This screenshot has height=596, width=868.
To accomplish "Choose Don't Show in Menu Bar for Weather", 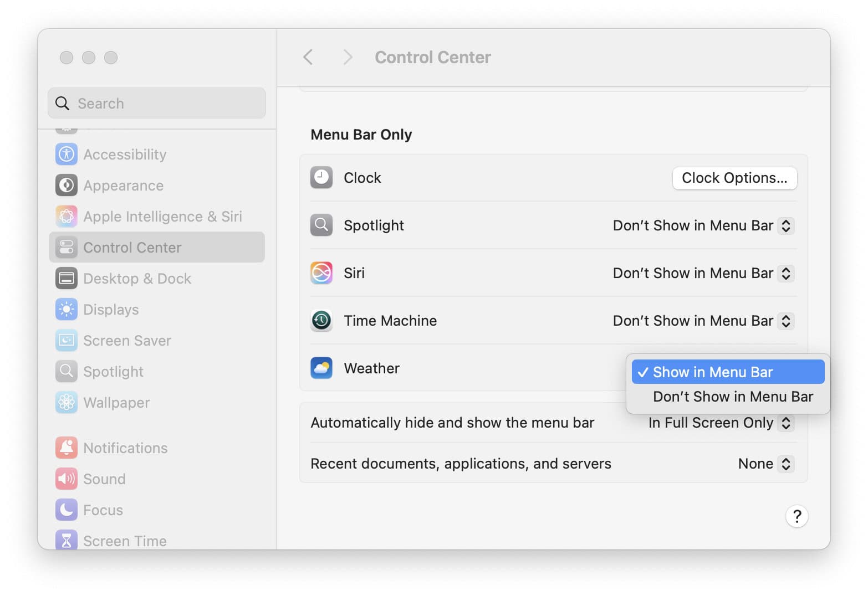I will pyautogui.click(x=728, y=397).
